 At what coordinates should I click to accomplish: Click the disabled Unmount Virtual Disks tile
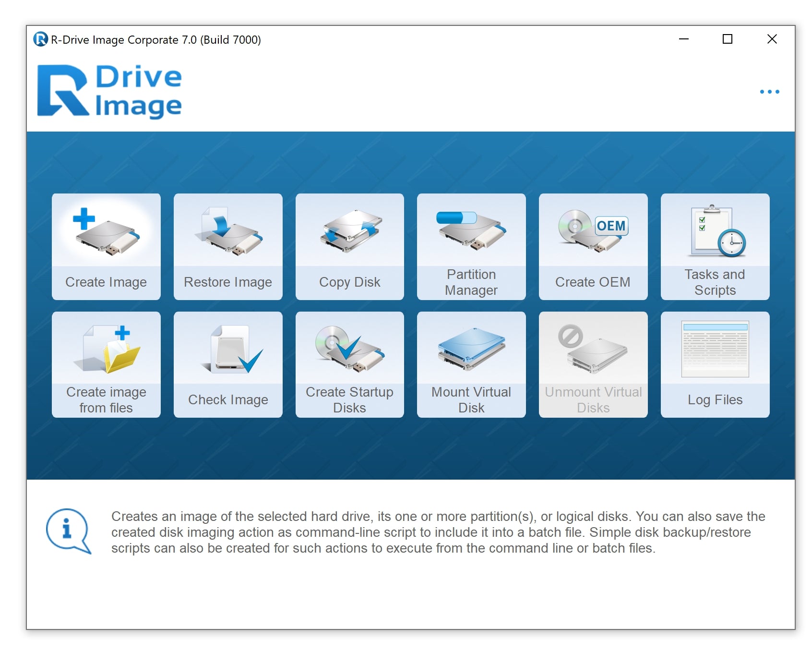coord(593,364)
